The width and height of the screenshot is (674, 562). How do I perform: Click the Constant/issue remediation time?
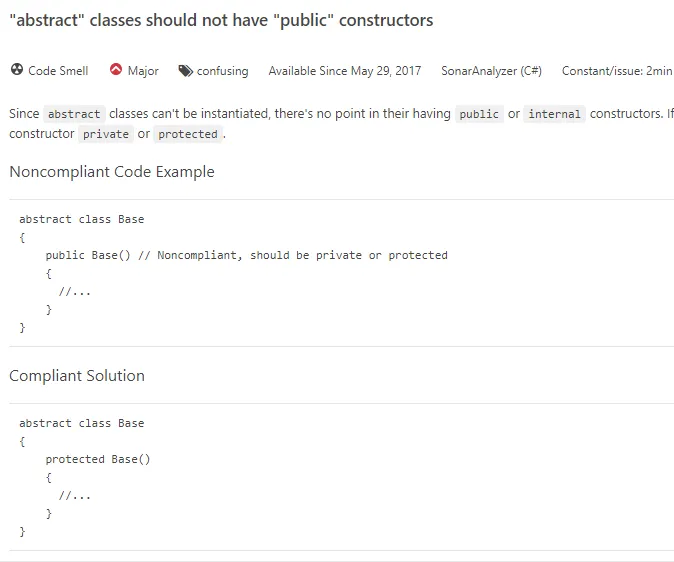pos(616,71)
